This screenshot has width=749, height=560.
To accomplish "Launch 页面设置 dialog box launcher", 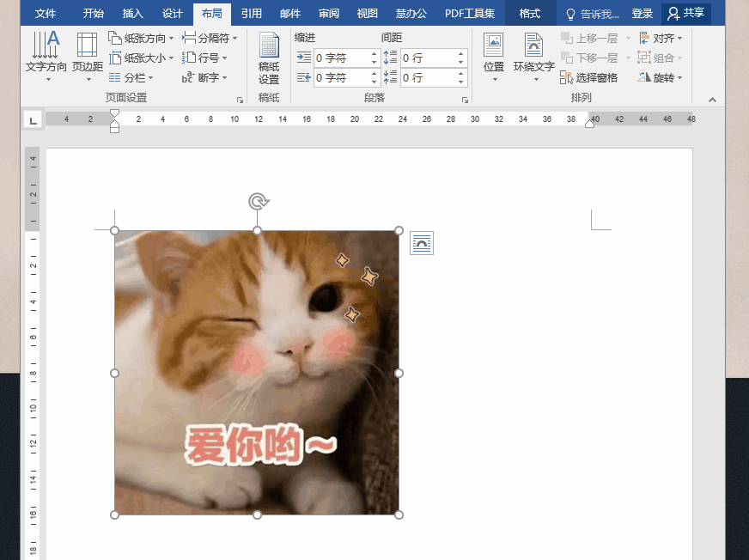I will [x=240, y=100].
